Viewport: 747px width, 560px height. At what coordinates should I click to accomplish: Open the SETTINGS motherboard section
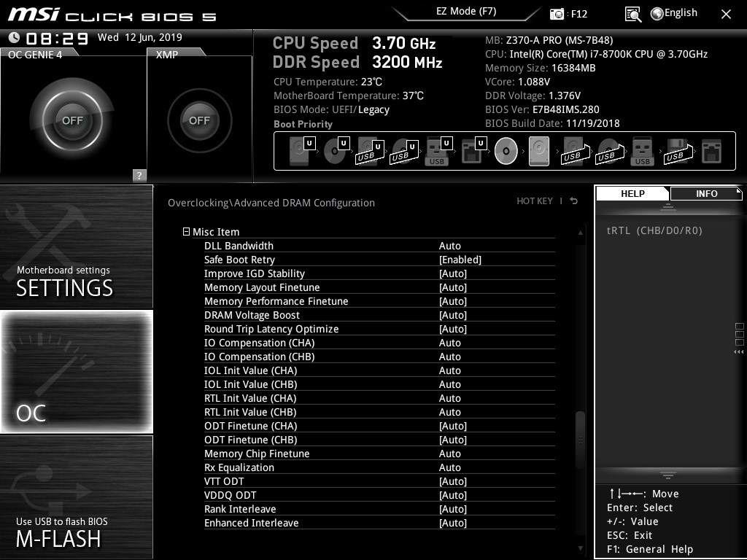(x=77, y=247)
